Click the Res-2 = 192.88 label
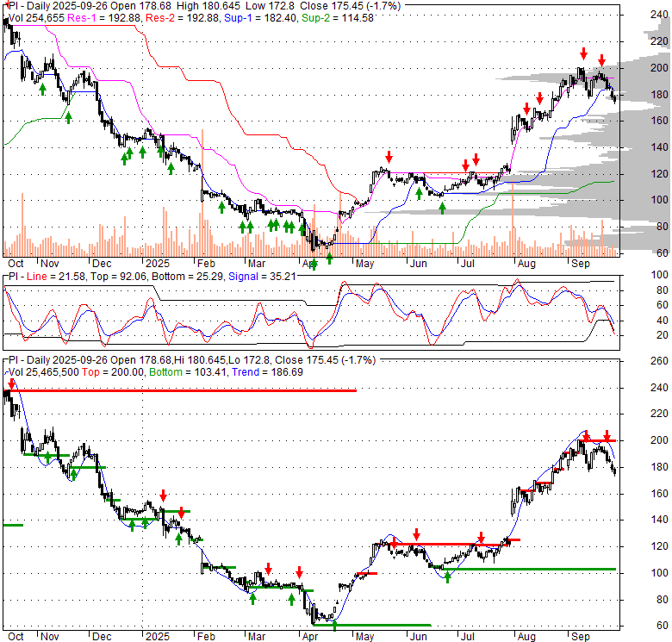This screenshot has height=642, width=672. tap(183, 18)
